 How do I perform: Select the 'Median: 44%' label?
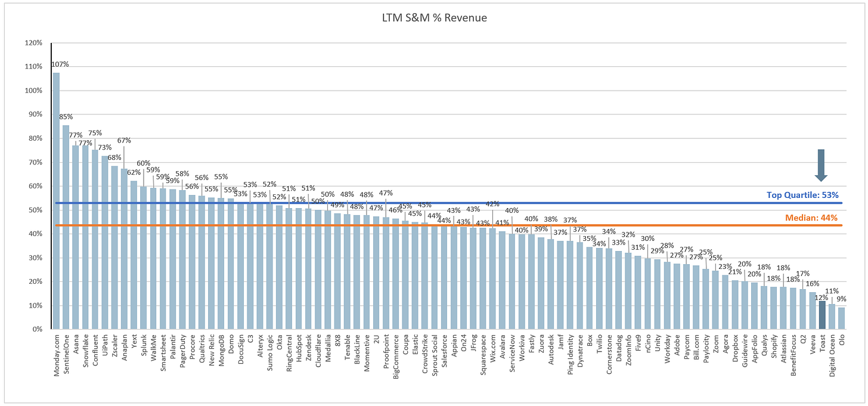click(x=810, y=218)
